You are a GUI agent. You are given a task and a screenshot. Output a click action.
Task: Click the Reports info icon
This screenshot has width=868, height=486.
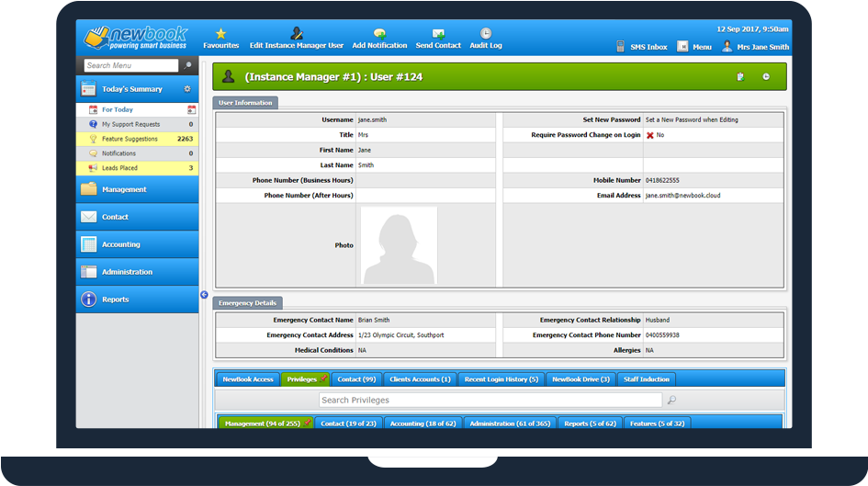tap(88, 300)
